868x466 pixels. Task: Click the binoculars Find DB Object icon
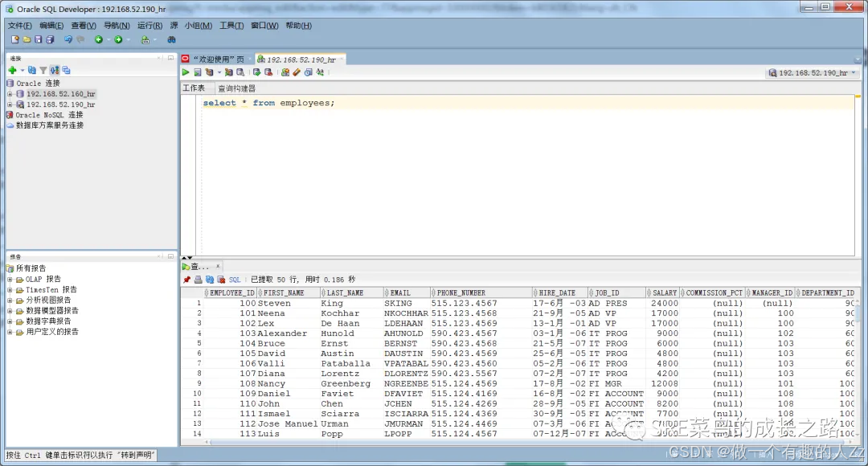pyautogui.click(x=172, y=39)
